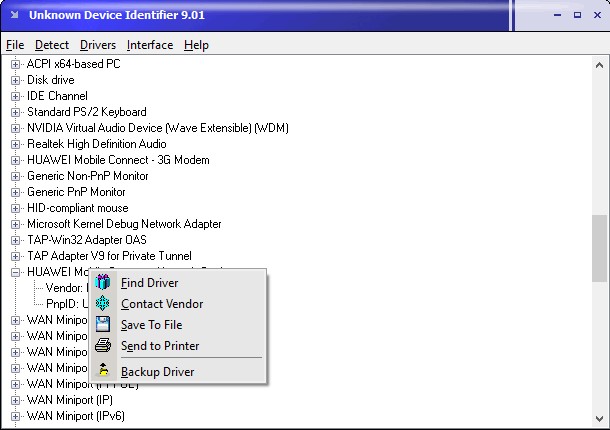
Task: Pick Save To File option
Action: click(x=178, y=325)
